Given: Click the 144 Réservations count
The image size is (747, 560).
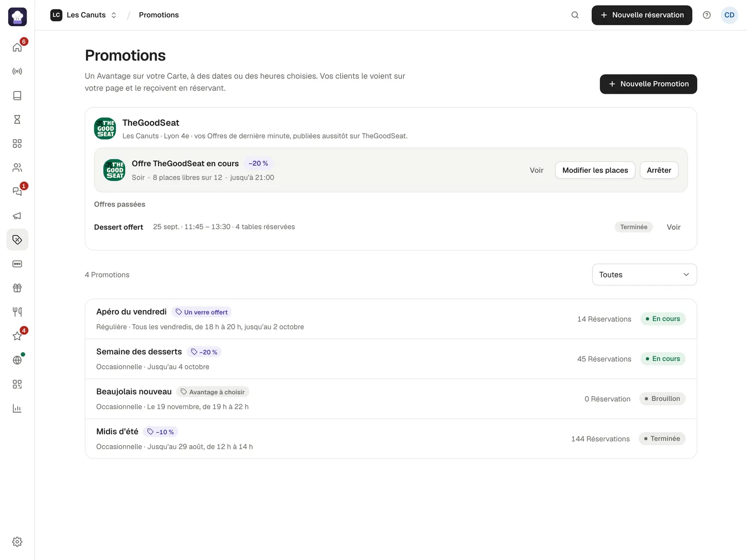Looking at the screenshot, I should [x=600, y=439].
